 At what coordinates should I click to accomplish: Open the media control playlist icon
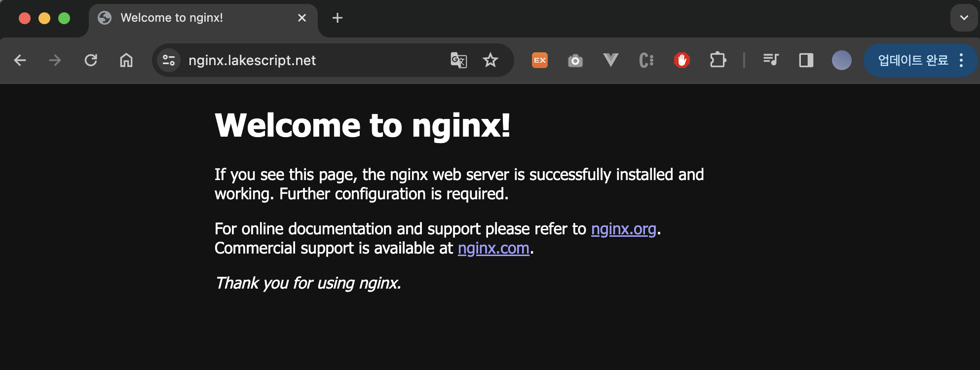(x=771, y=60)
